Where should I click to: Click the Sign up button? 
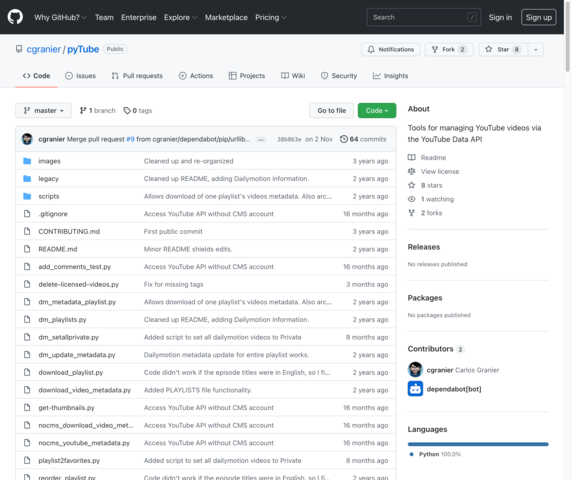click(539, 17)
